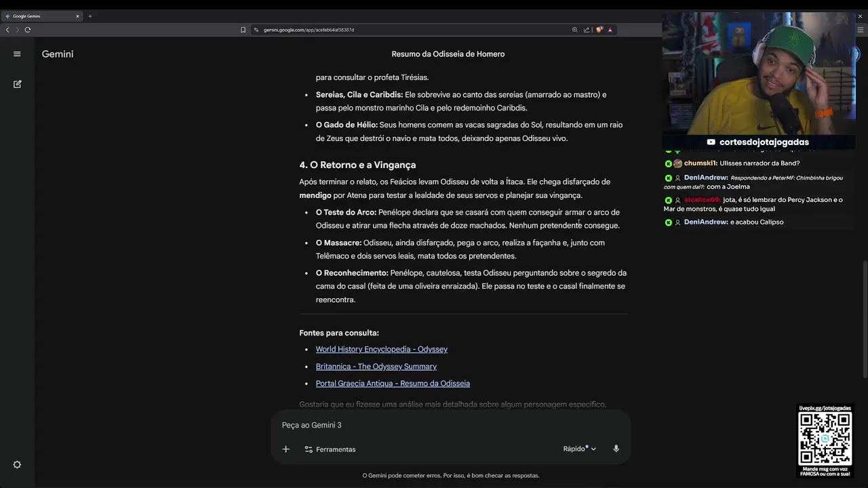Start a new chat with the pencil icon

[x=17, y=84]
